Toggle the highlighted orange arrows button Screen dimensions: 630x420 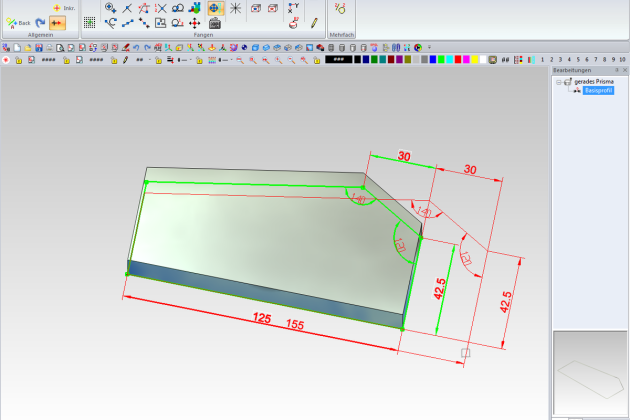click(x=58, y=23)
